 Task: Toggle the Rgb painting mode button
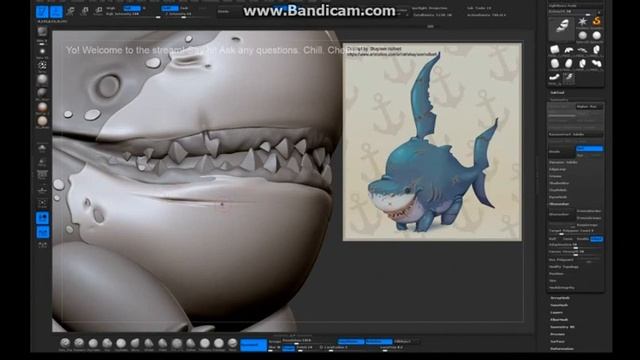pos(132,8)
